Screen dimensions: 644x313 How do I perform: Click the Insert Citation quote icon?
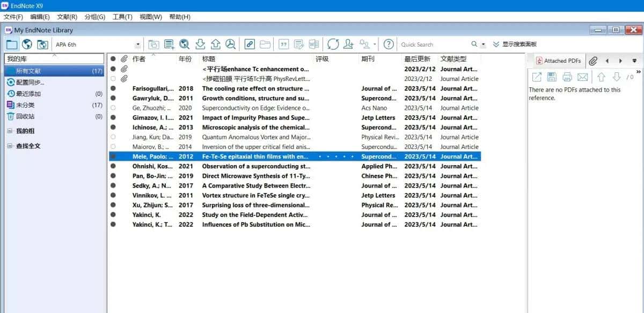[284, 44]
